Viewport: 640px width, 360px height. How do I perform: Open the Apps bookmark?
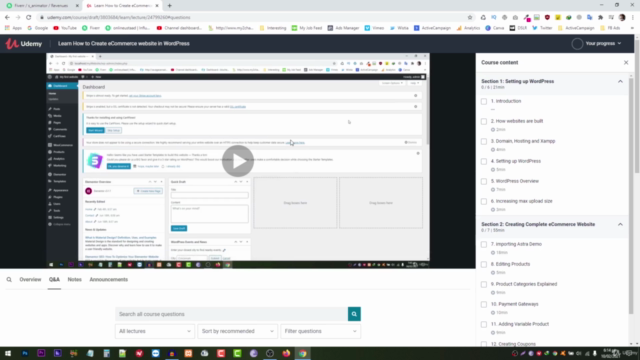[13, 28]
